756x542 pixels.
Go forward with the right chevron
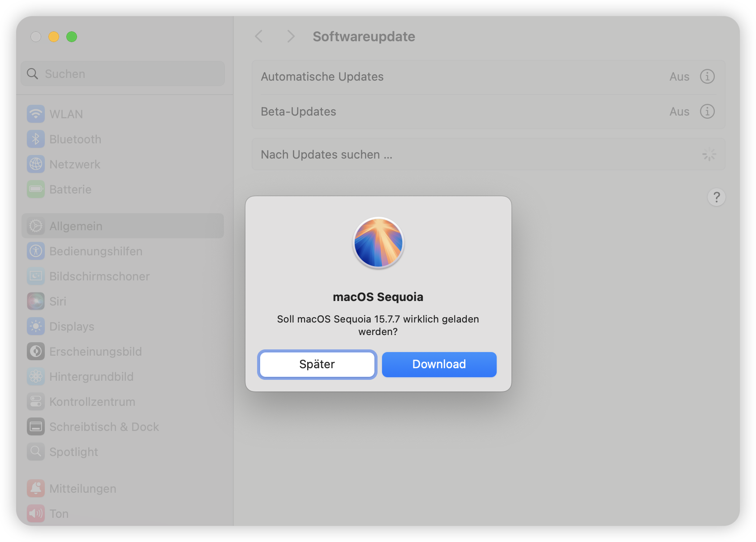click(291, 36)
